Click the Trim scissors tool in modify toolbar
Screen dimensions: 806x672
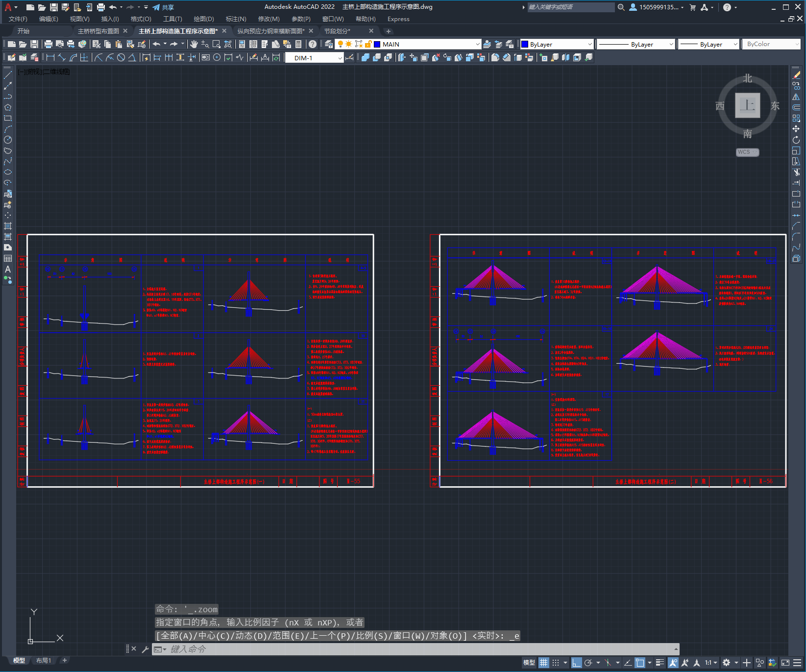click(x=796, y=172)
